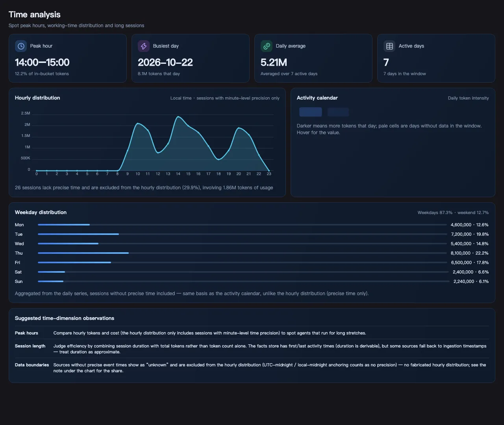504x425 pixels.
Task: Click the clock icon on Peak hour card
Action: click(21, 46)
